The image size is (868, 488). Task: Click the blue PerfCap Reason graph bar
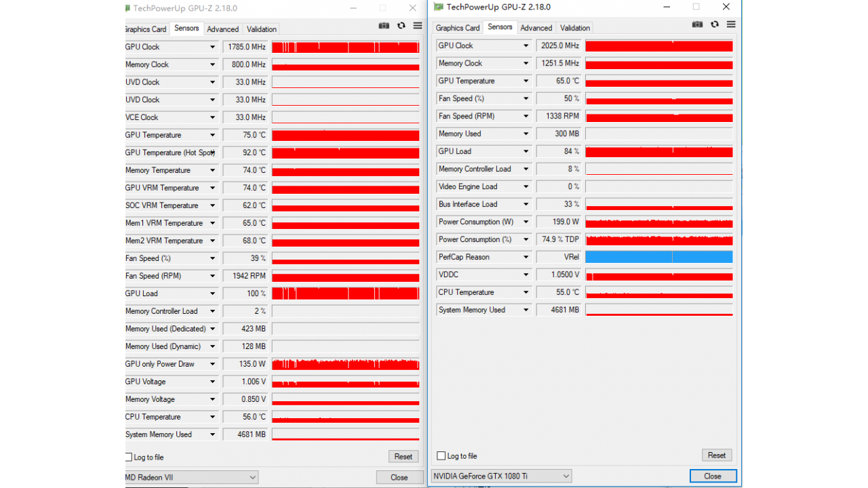tap(659, 257)
